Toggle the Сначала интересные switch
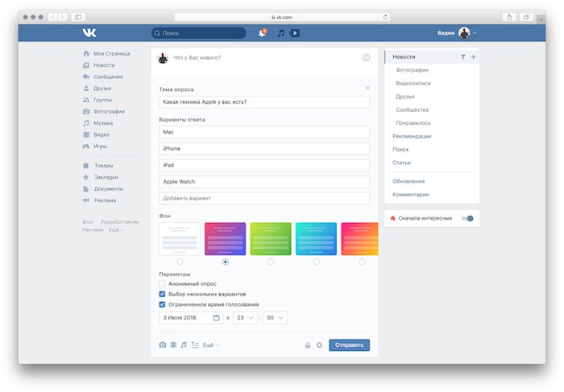 [467, 218]
